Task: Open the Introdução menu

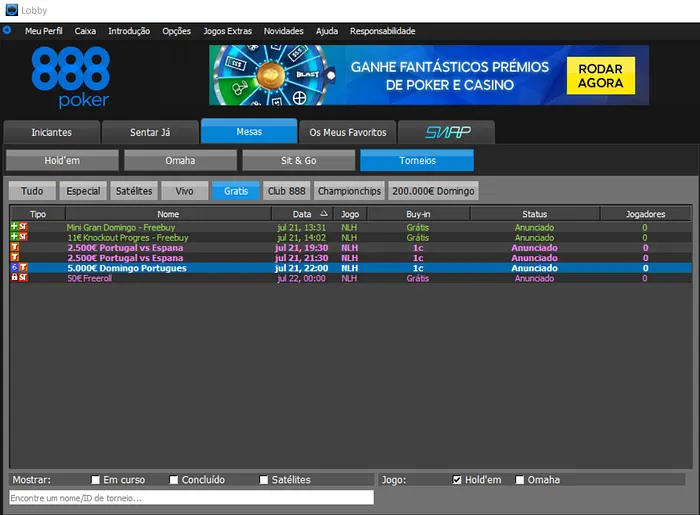Action: coord(129,31)
